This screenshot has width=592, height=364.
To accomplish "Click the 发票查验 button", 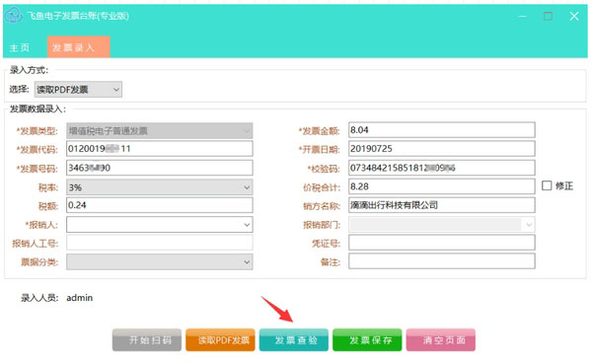I will [x=294, y=340].
